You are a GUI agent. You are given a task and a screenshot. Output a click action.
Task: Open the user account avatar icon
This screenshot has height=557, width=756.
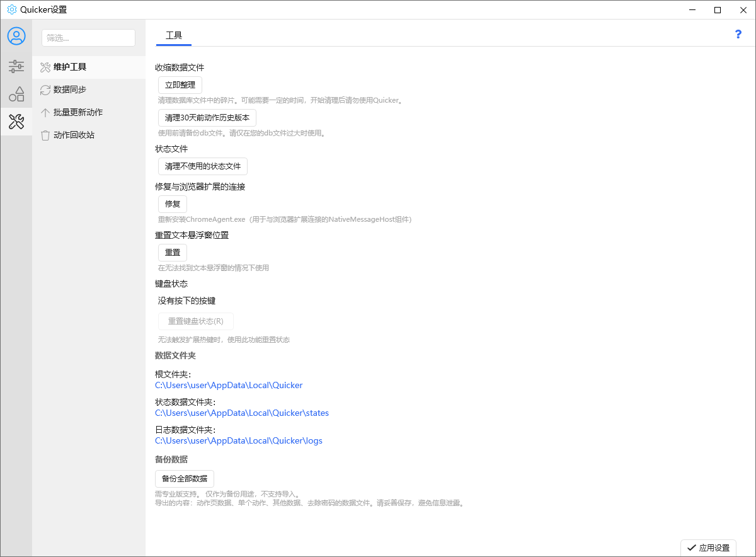[16, 37]
